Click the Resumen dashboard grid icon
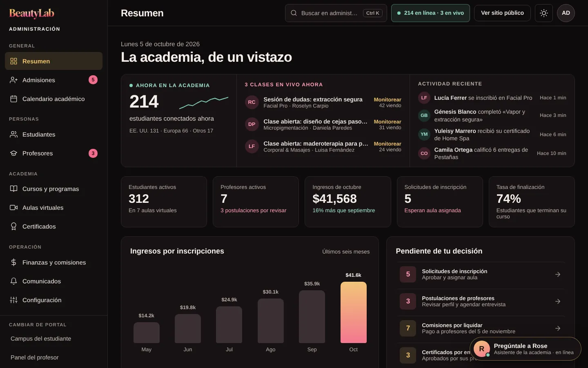 (13, 61)
